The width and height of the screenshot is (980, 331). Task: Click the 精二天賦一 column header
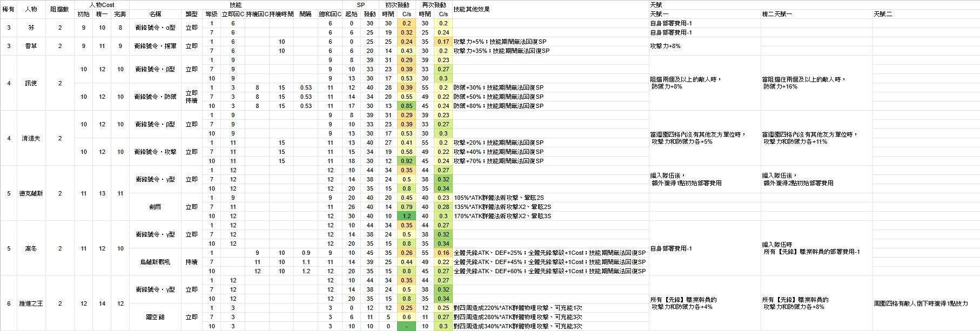(777, 14)
